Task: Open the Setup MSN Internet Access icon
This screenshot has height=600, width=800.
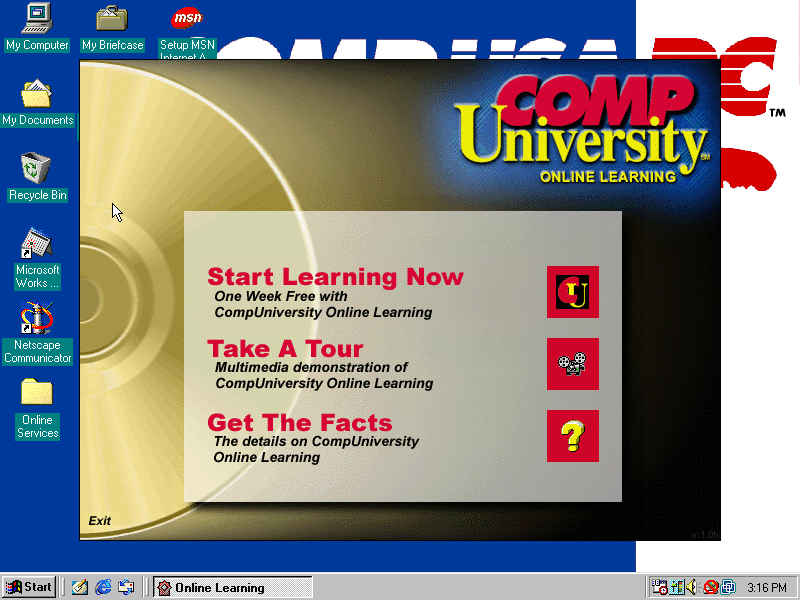Action: pyautogui.click(x=186, y=22)
